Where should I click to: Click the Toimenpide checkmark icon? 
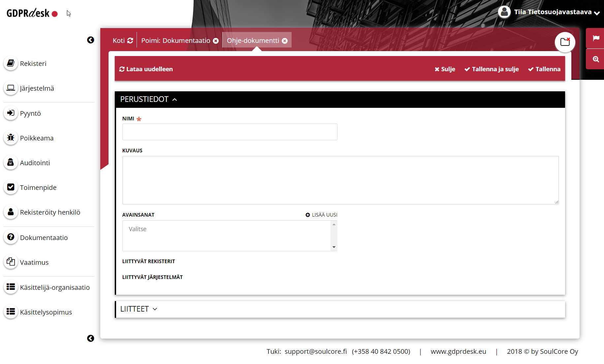coord(11,187)
